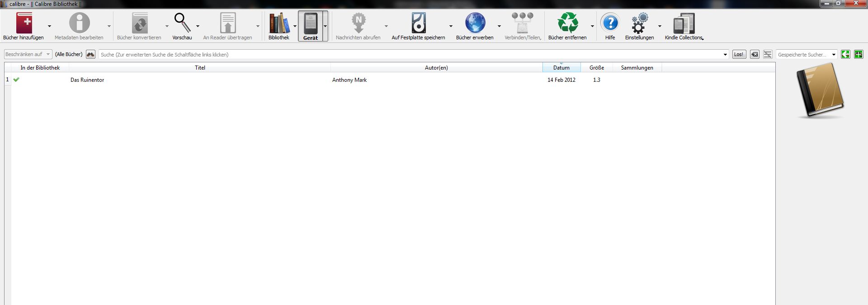This screenshot has width=868, height=305.
Task: Sort by the Datum column header
Action: (x=561, y=68)
